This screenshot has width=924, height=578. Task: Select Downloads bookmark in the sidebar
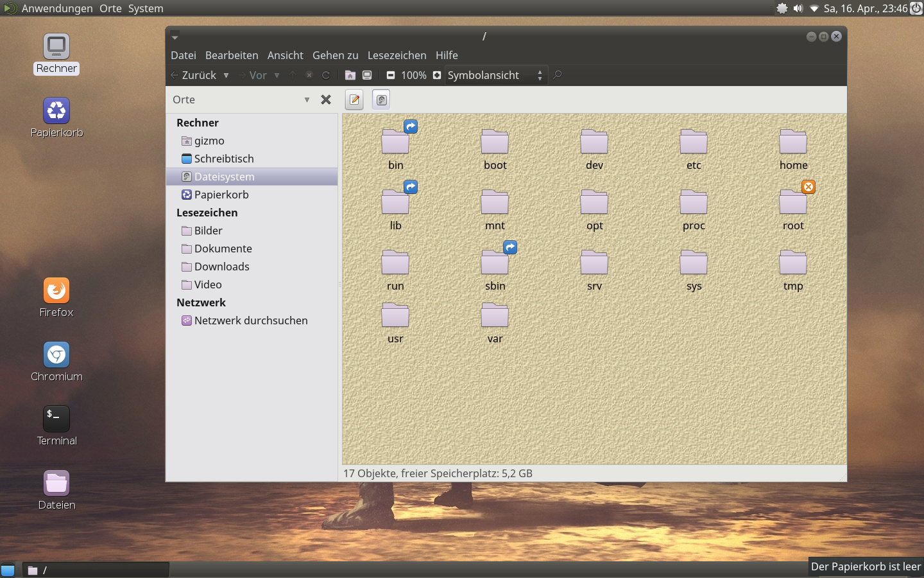[221, 267]
